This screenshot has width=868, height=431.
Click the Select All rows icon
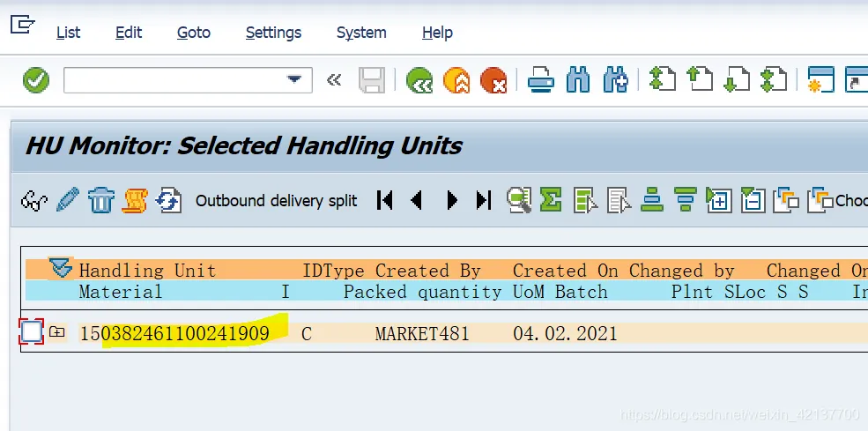coord(585,200)
